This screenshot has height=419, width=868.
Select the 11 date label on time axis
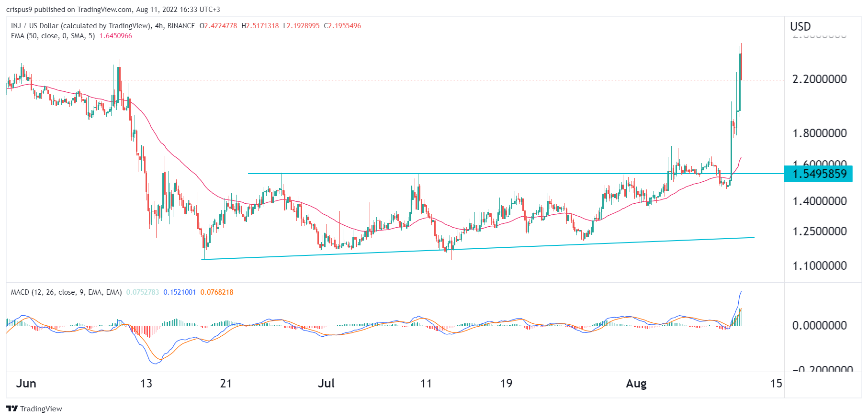pyautogui.click(x=426, y=383)
